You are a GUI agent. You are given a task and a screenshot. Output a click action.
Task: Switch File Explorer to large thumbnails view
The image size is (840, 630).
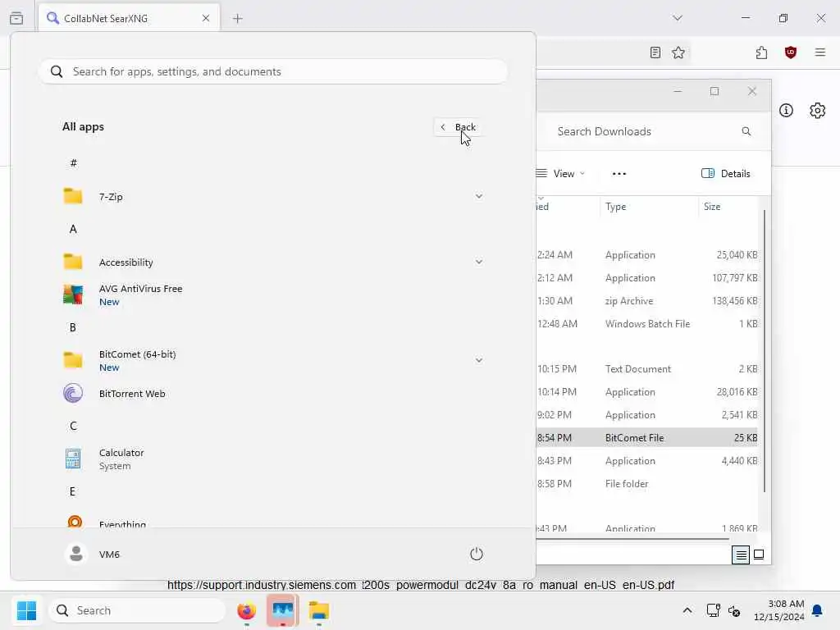759,555
